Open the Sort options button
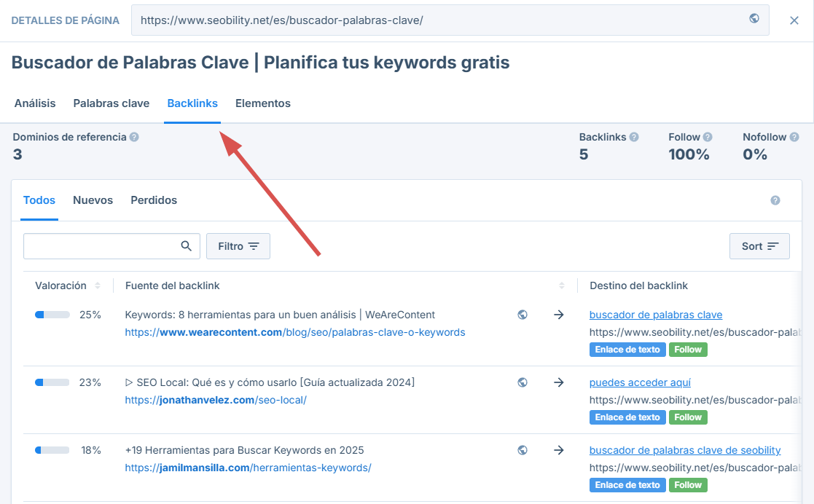This screenshot has height=504, width=814. click(x=759, y=246)
